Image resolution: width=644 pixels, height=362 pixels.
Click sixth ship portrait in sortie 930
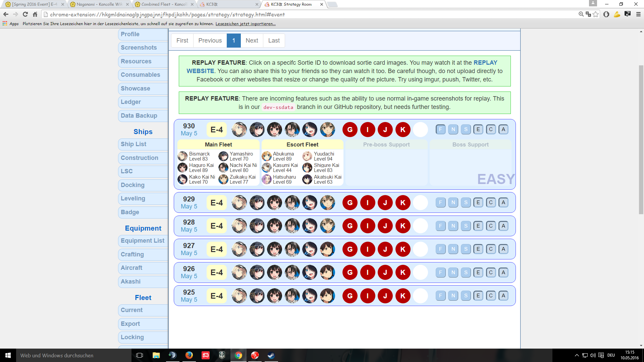coord(327,130)
